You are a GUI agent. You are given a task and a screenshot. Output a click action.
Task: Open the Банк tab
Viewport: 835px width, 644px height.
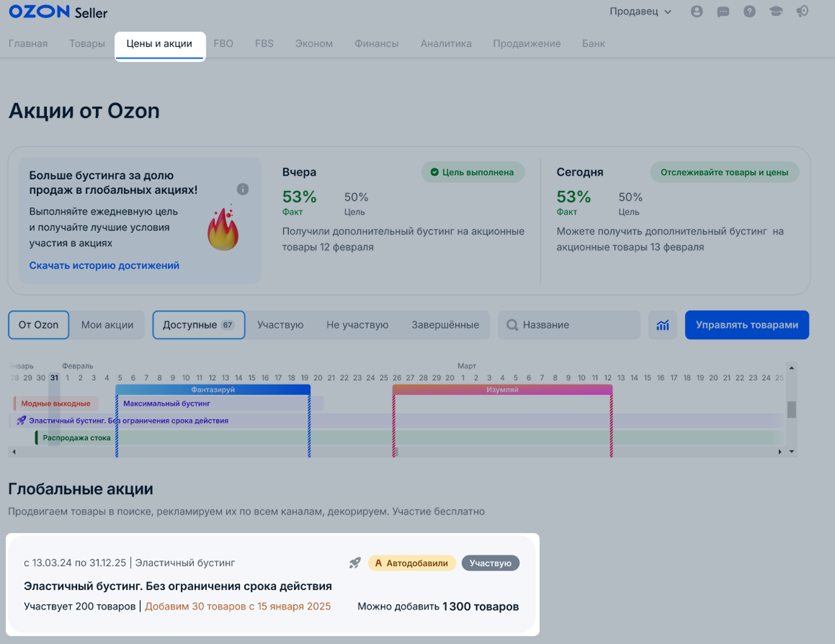[x=593, y=44]
